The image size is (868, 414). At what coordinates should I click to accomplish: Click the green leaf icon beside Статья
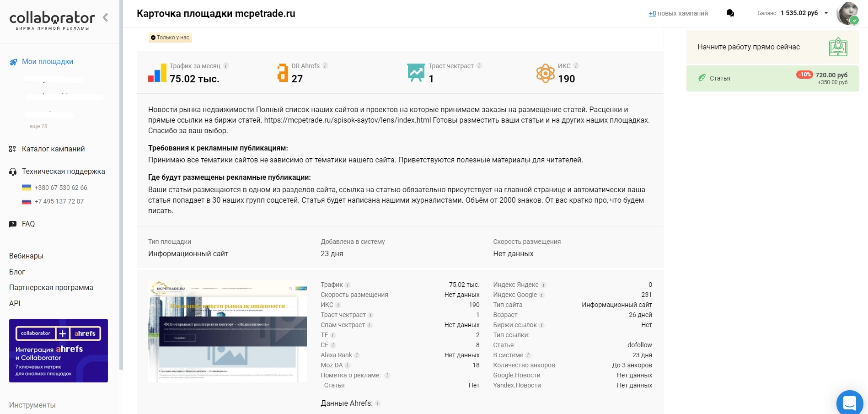702,78
